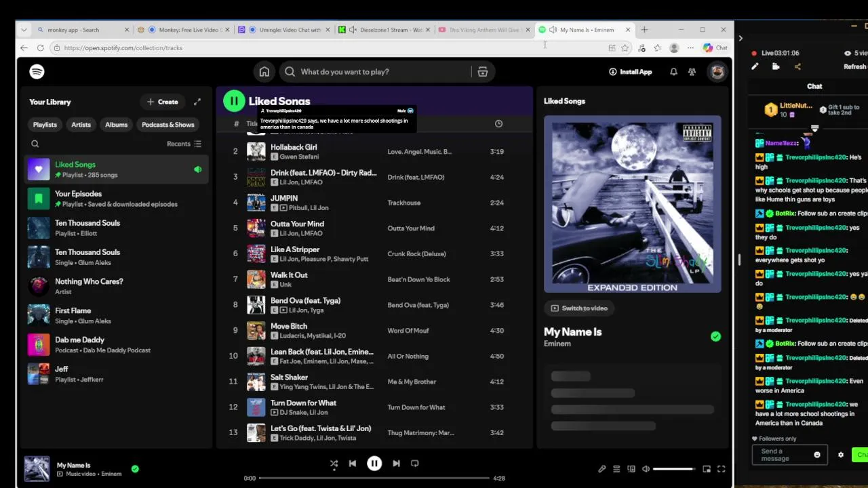
Task: Open browser three-dots menu
Action: (690, 48)
